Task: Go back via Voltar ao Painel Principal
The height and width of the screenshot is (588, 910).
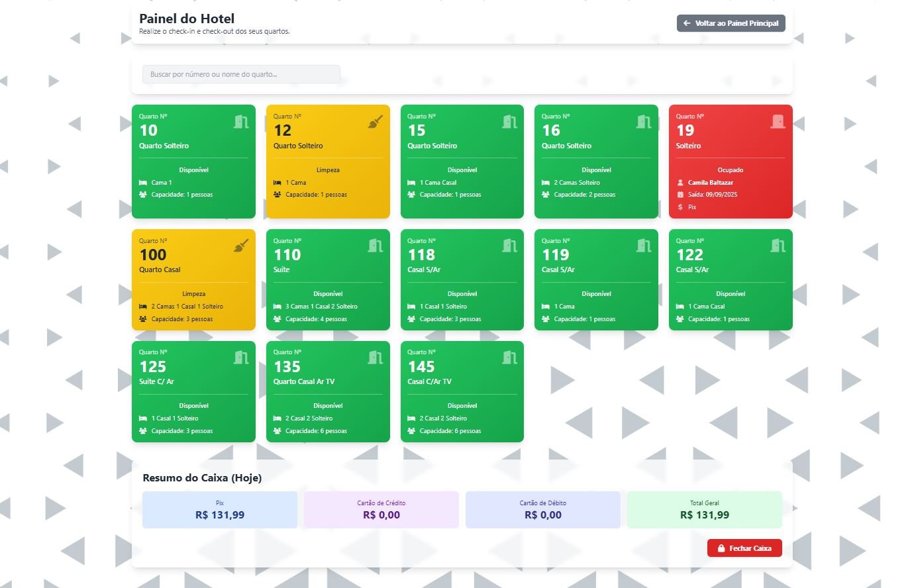Action: tap(731, 23)
